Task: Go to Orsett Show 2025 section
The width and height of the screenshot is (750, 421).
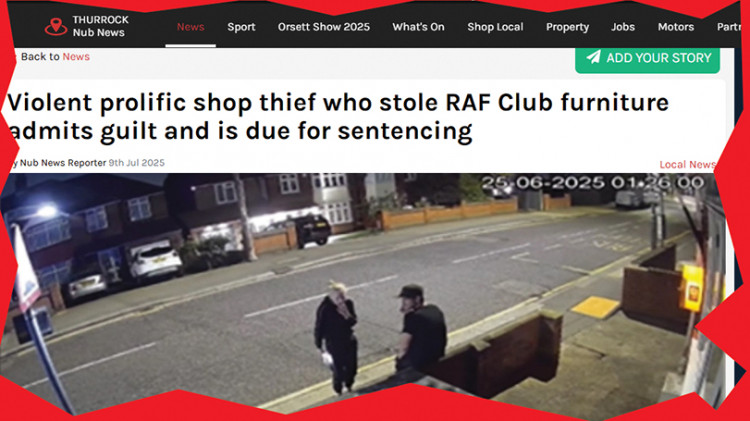Action: [x=324, y=27]
